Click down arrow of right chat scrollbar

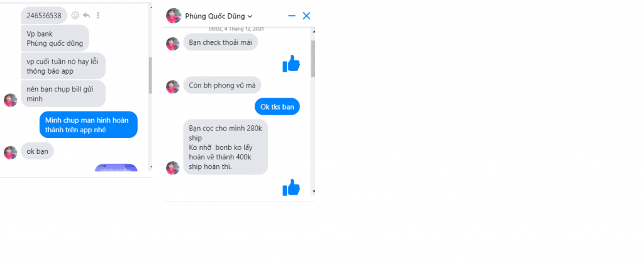coord(313,192)
